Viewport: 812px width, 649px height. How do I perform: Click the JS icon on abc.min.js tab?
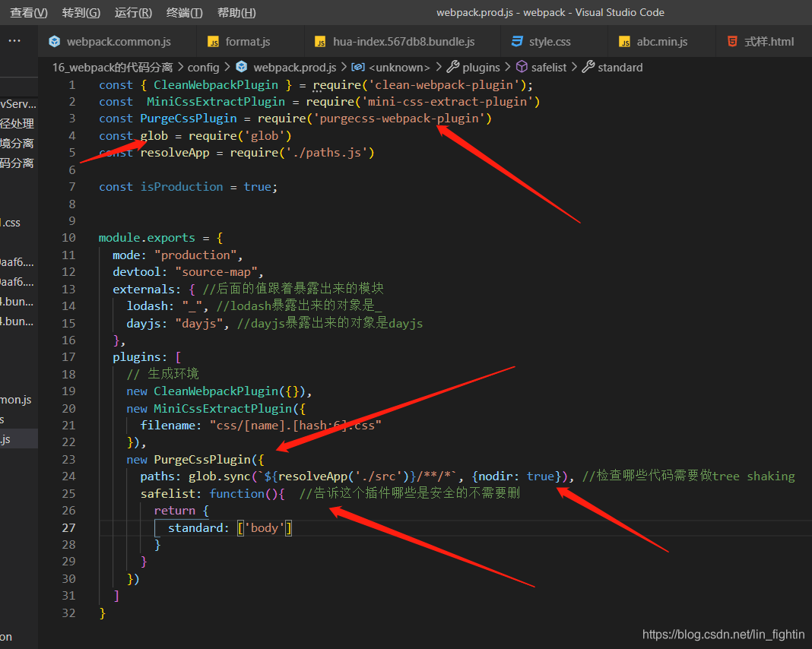[624, 42]
